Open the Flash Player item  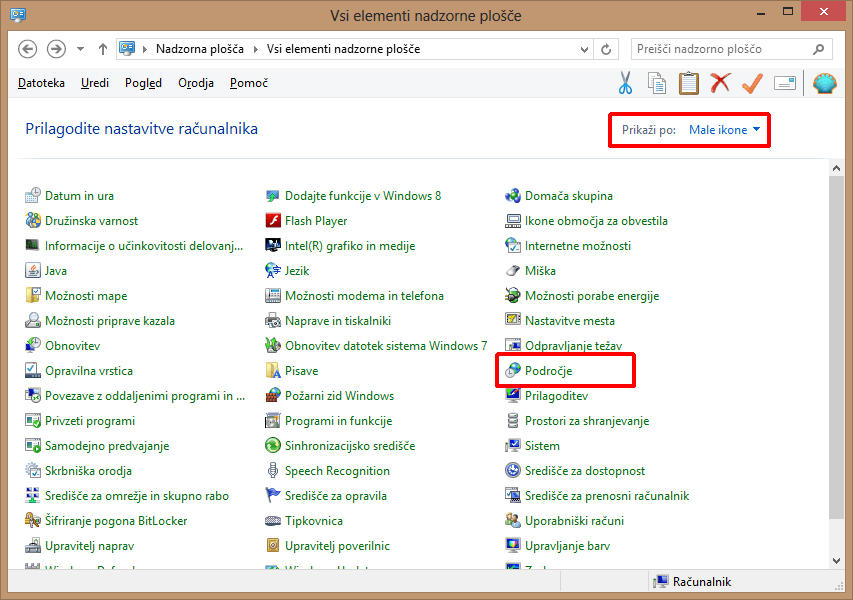[316, 221]
